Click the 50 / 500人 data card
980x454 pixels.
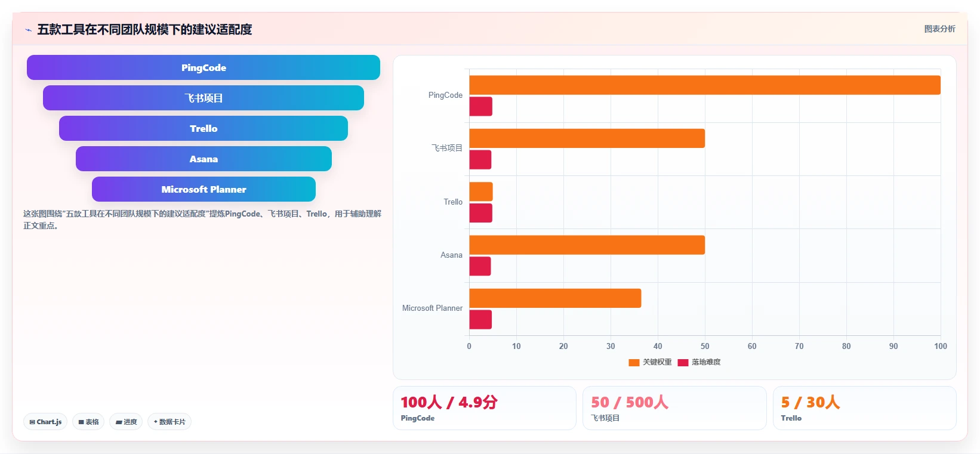coord(674,408)
